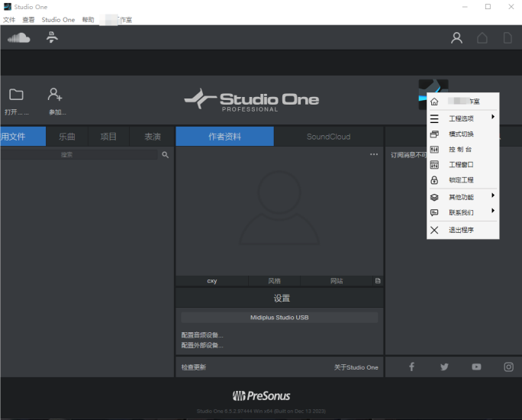Open the user account icon

coord(456,37)
